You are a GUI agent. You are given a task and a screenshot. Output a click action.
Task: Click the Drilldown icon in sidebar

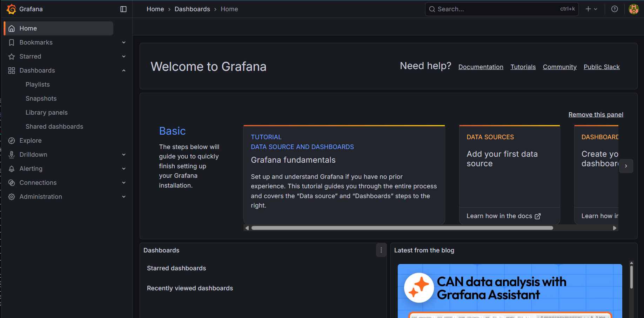coord(12,155)
